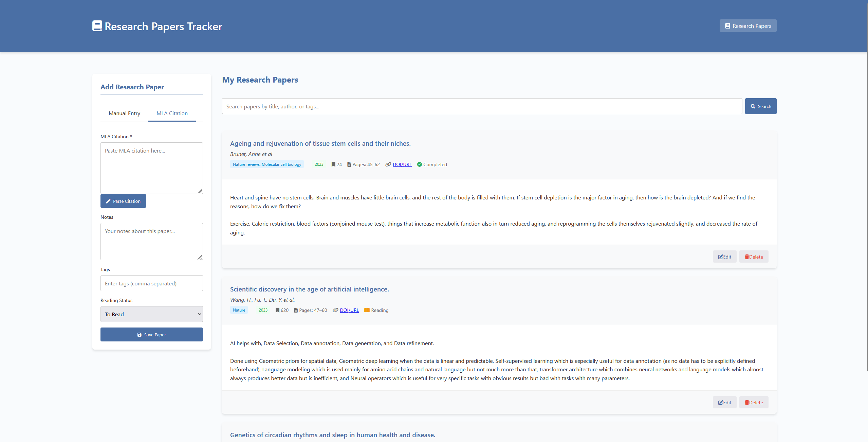Click the floppy disk icon on Save Paper
The width and height of the screenshot is (868, 442).
pyautogui.click(x=139, y=335)
